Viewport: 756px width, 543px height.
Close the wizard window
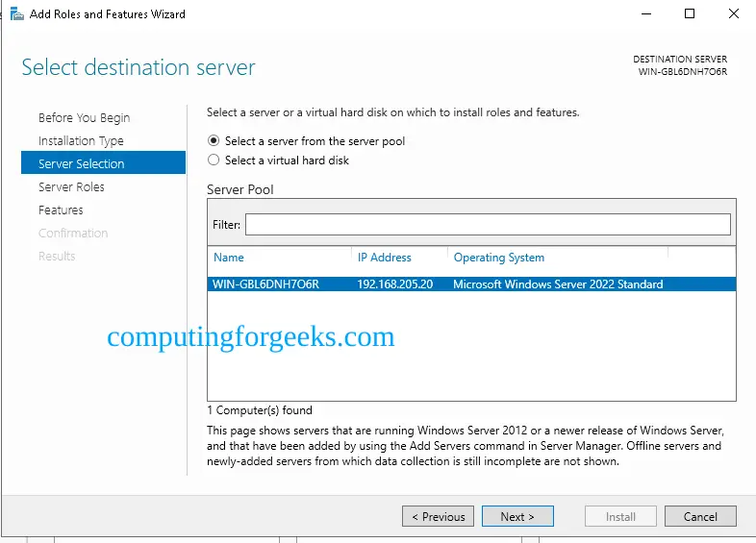pos(733,14)
